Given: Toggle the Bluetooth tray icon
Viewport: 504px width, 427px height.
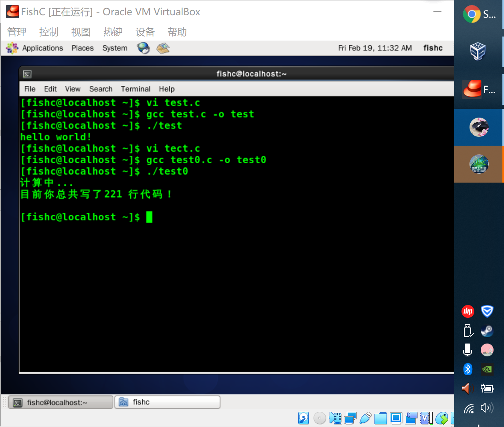Looking at the screenshot, I should click(x=468, y=369).
